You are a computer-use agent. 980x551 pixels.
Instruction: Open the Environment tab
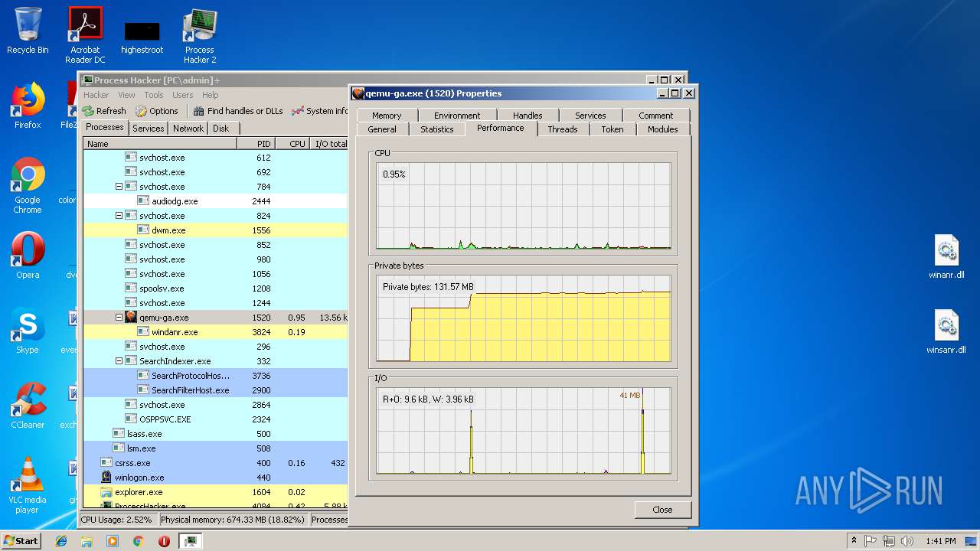(457, 116)
